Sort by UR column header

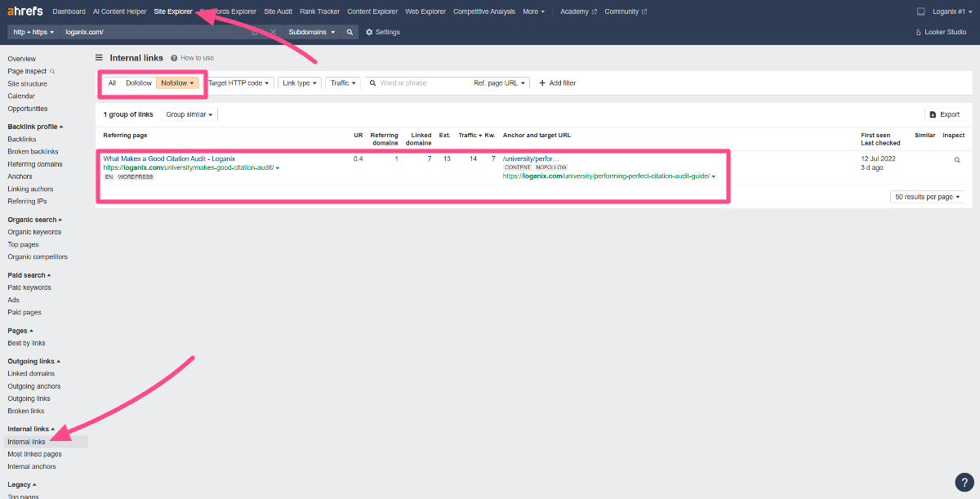pos(358,136)
